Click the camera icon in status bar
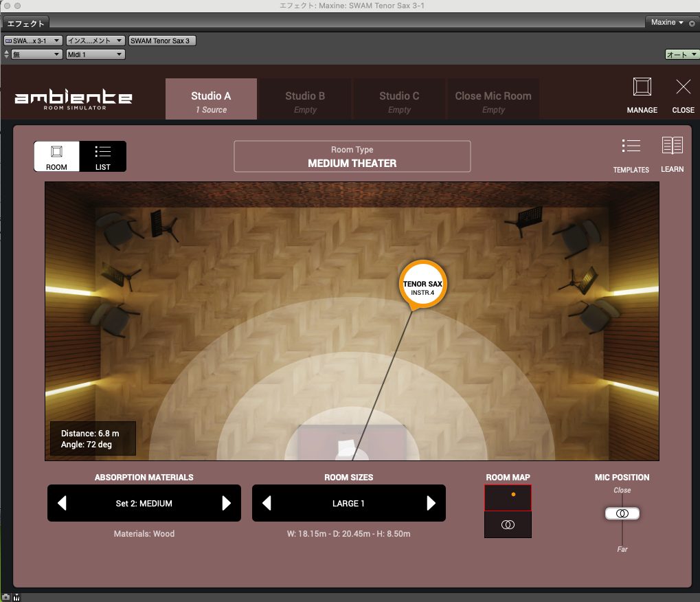700x602 pixels. [x=5, y=597]
